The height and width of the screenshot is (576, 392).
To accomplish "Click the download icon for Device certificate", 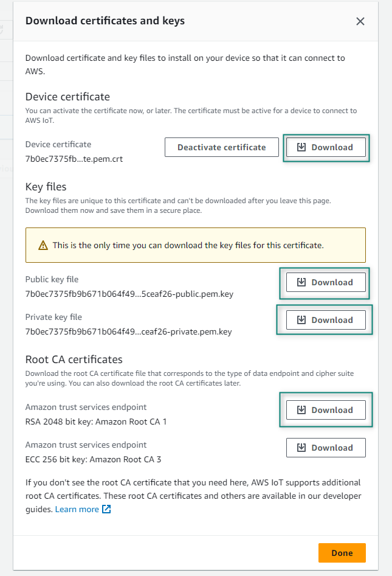I will (x=301, y=147).
